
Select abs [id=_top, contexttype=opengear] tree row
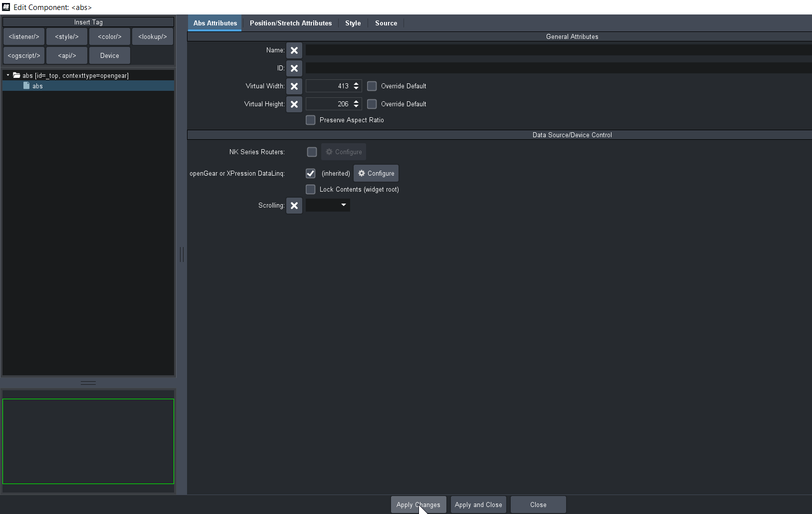(x=88, y=75)
